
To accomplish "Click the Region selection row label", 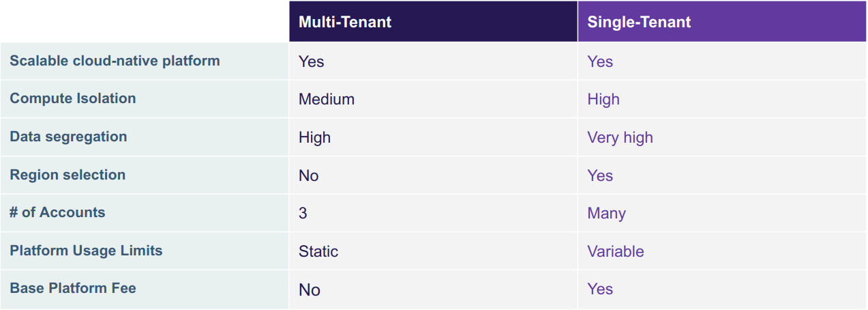I will tap(68, 175).
